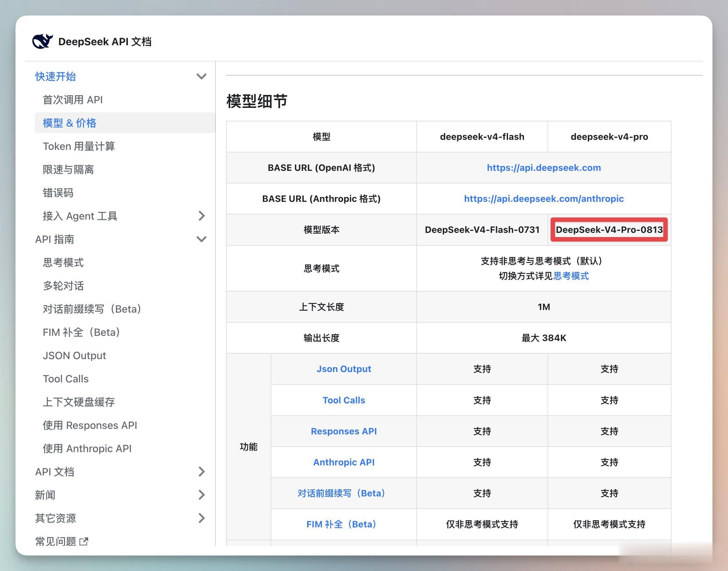Click deepseek-v4-pro column header

click(609, 137)
